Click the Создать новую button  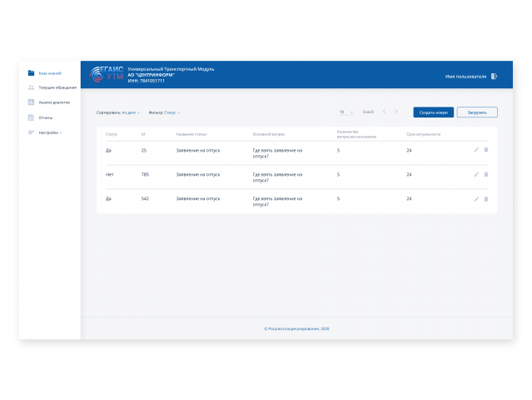point(433,112)
